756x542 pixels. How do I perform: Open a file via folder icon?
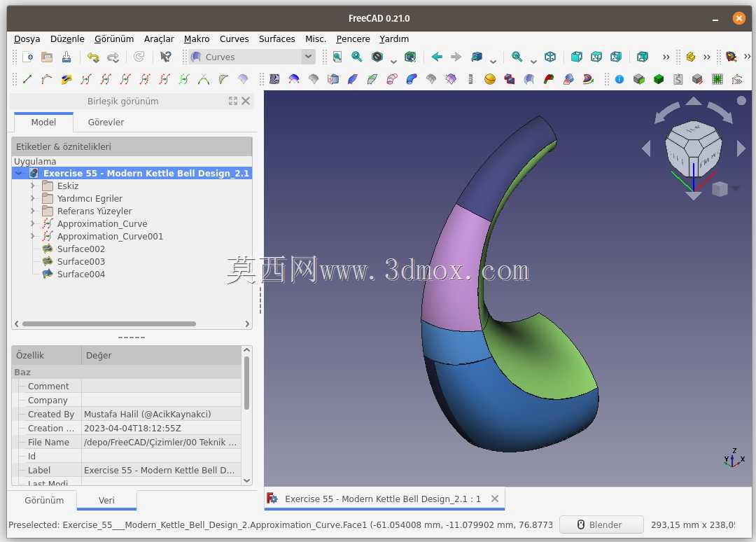click(47, 57)
